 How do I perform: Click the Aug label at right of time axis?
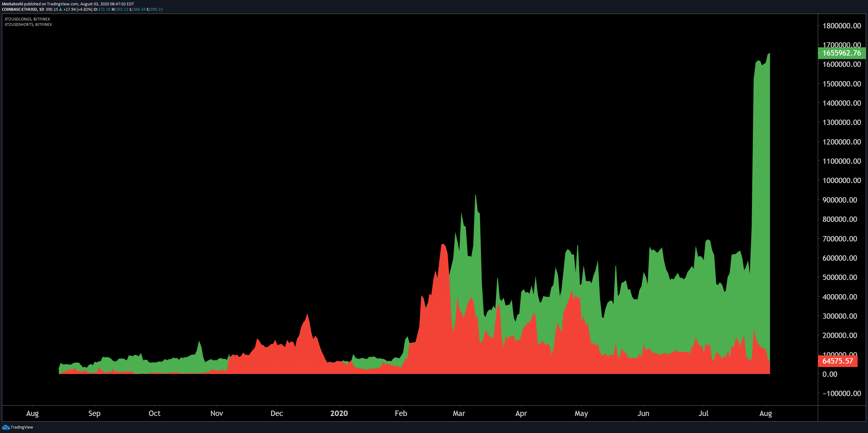pyautogui.click(x=765, y=413)
